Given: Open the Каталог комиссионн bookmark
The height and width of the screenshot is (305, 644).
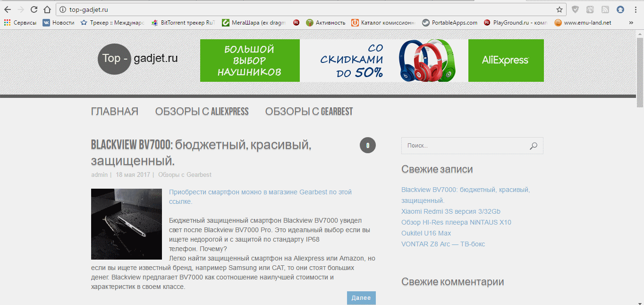Looking at the screenshot, I should point(383,22).
